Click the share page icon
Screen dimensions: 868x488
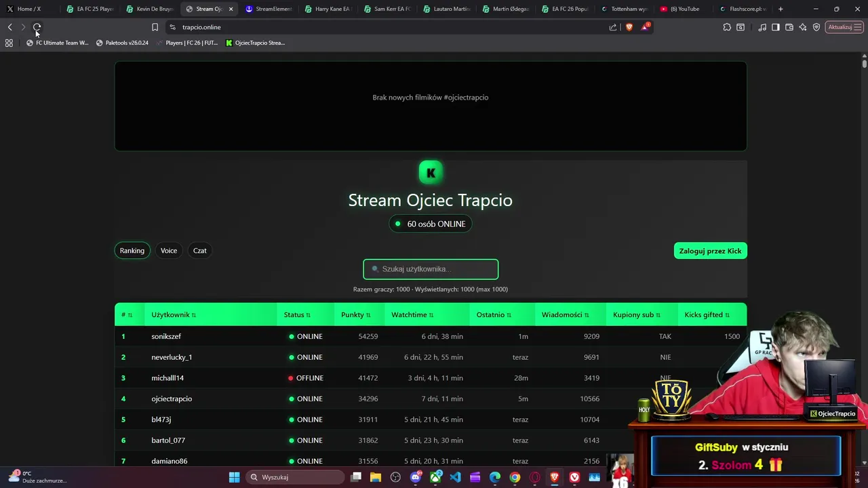pyautogui.click(x=613, y=27)
